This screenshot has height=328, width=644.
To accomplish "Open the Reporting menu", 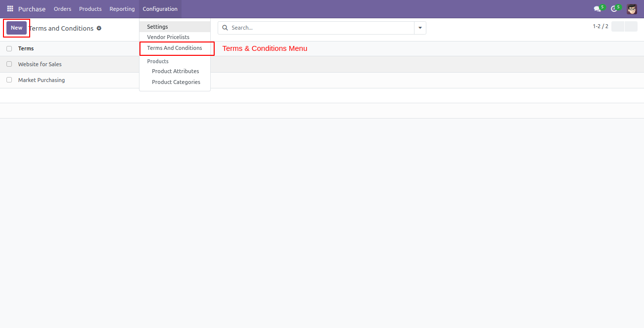I will pos(122,9).
